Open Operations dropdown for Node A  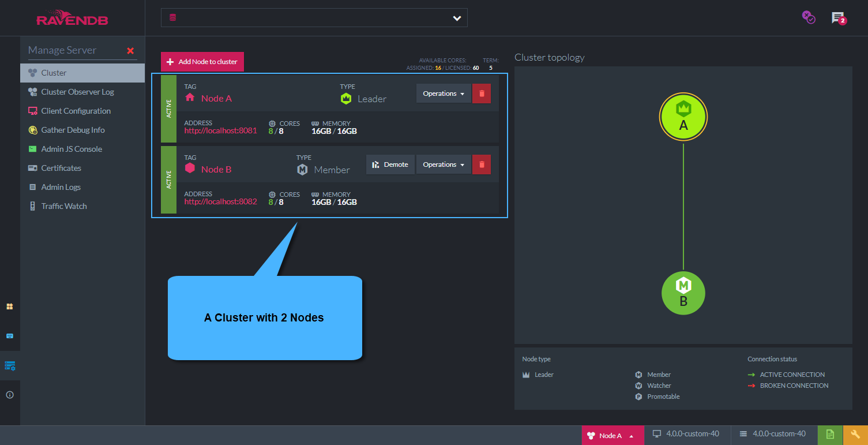click(x=444, y=94)
